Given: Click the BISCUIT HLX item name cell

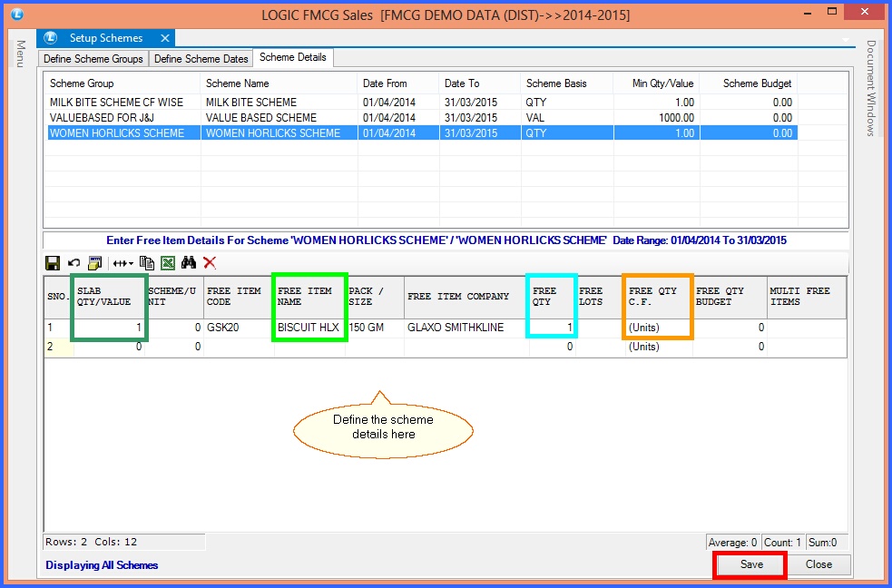Looking at the screenshot, I should click(x=309, y=328).
